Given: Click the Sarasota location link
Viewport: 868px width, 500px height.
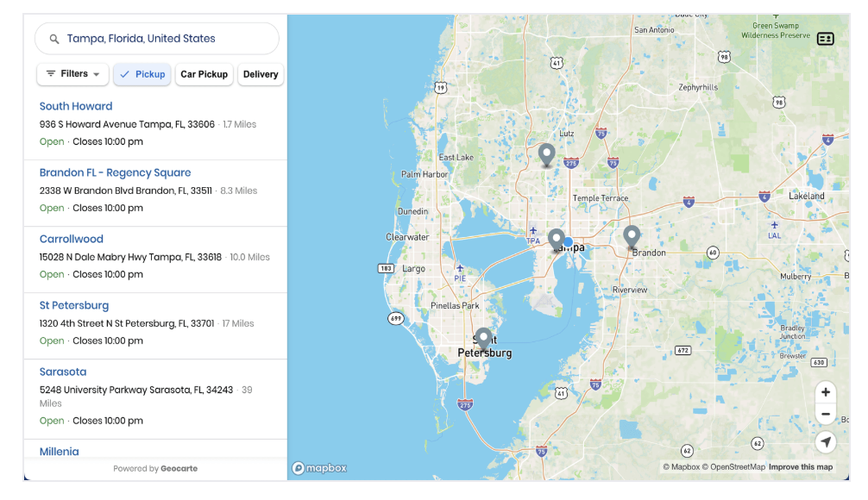Looking at the screenshot, I should (63, 372).
